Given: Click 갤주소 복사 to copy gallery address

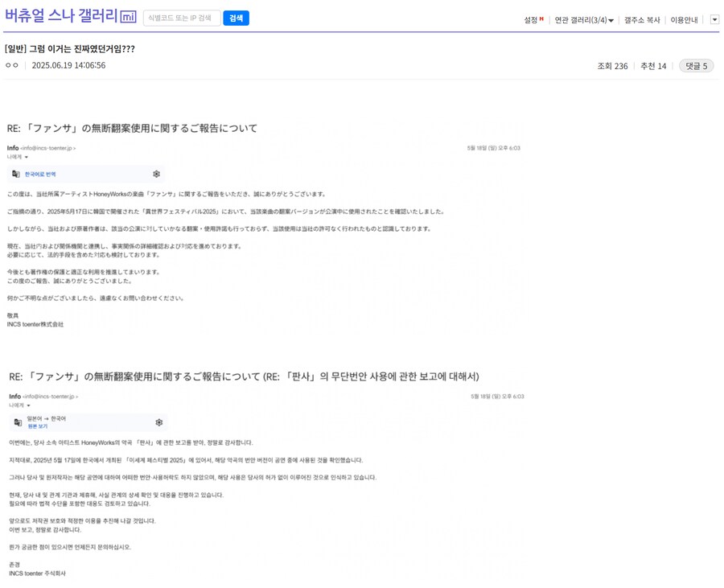Looking at the screenshot, I should 641,20.
